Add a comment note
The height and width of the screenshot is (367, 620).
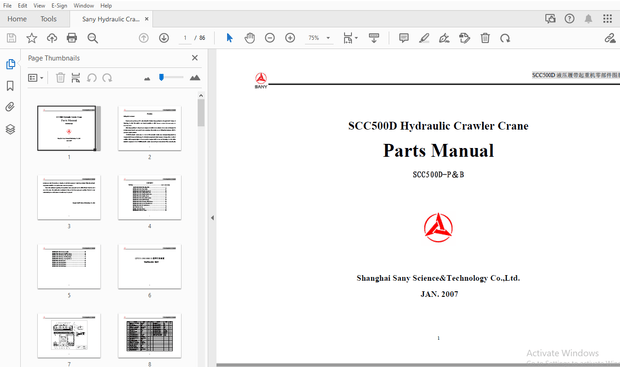tap(404, 38)
